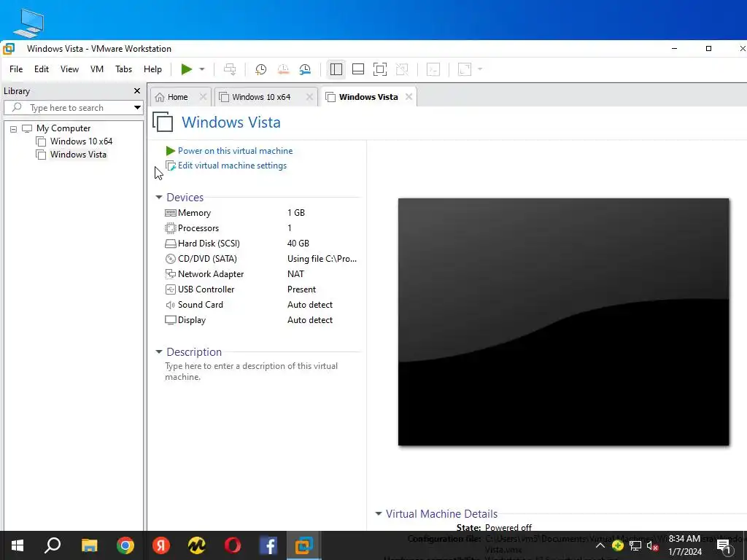Open the Facebook taskbar icon

click(x=268, y=545)
